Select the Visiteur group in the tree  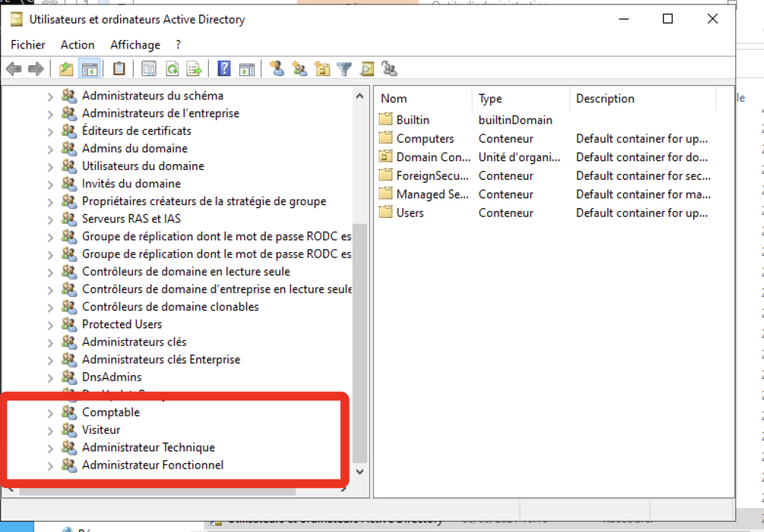click(x=101, y=430)
